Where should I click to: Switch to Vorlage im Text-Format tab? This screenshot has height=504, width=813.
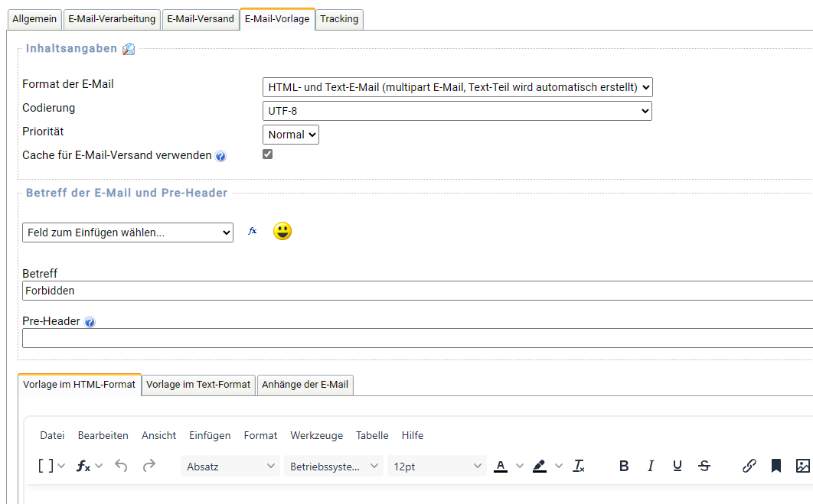[x=198, y=385]
